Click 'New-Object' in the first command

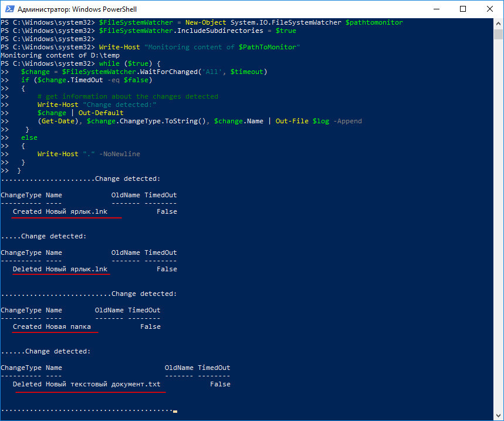(206, 22)
